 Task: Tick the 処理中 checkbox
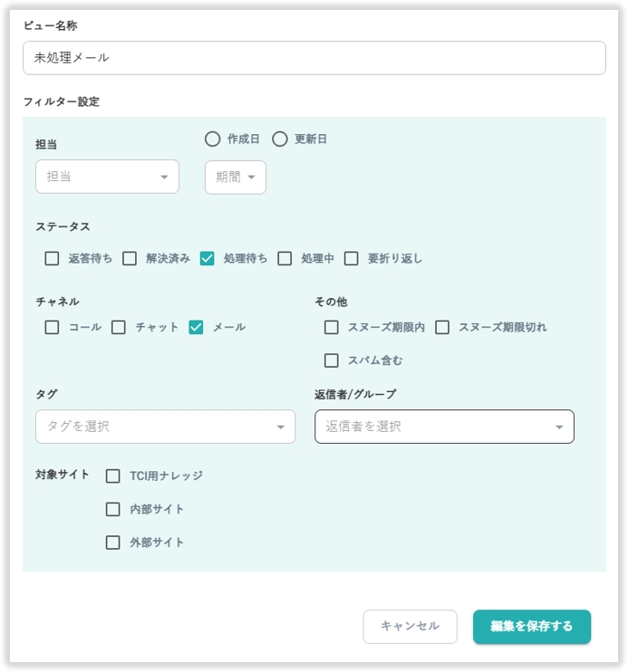[x=285, y=258]
